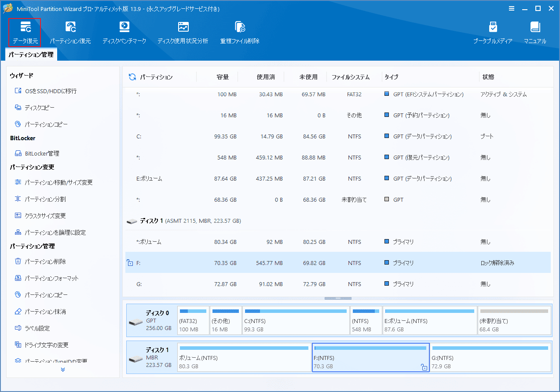Select the C: partition row
The width and height of the screenshot is (560, 392).
tap(338, 137)
